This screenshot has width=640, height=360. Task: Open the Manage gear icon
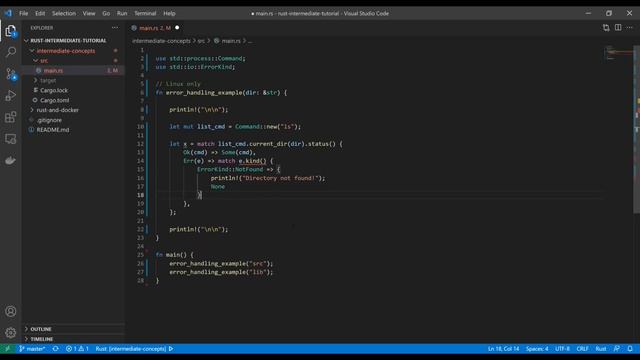(x=11, y=333)
